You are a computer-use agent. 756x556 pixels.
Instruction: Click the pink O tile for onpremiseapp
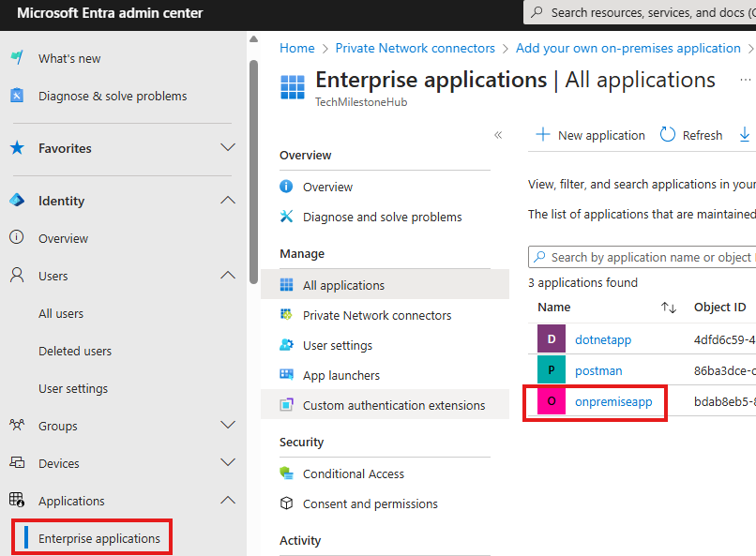click(552, 400)
